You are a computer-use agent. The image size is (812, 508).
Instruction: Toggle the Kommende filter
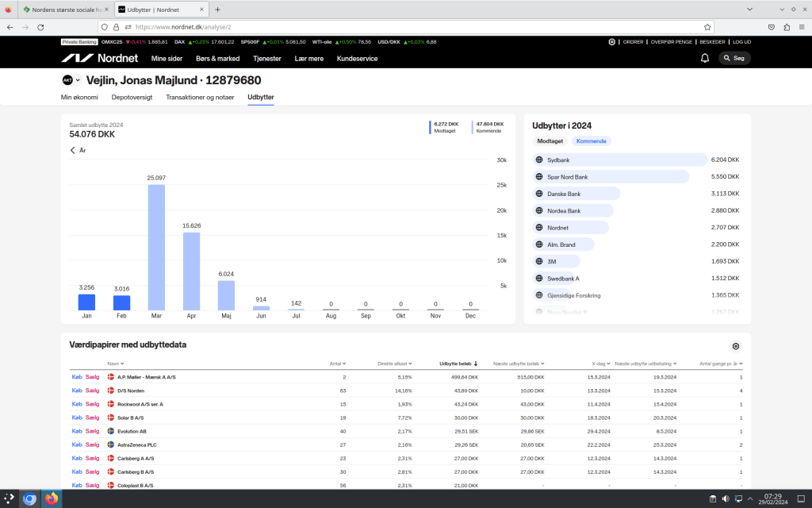pos(592,141)
